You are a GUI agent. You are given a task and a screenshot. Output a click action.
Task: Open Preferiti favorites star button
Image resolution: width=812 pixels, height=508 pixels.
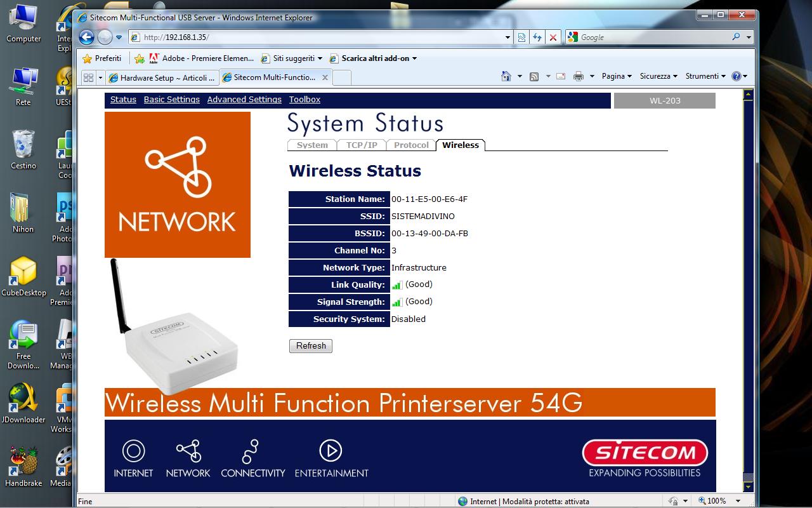tap(102, 58)
